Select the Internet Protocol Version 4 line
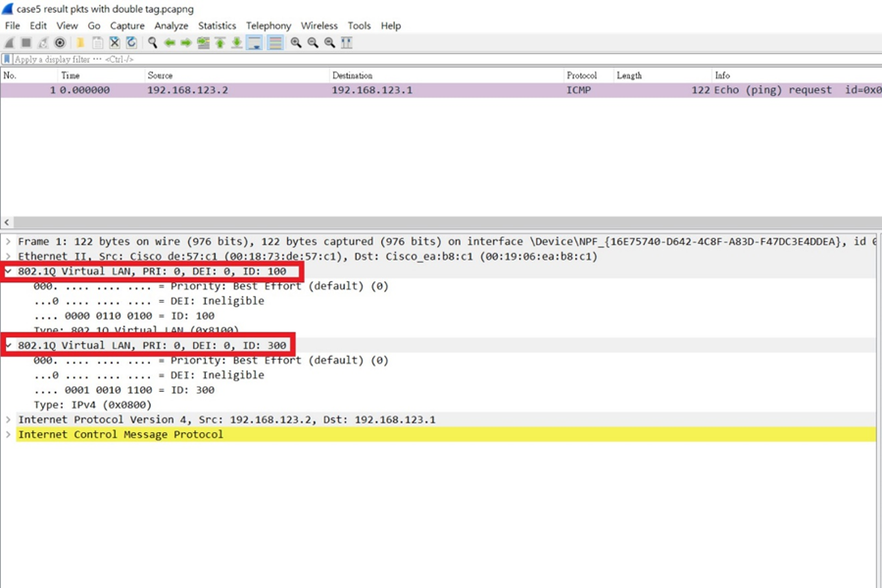The image size is (882, 588). point(446,419)
